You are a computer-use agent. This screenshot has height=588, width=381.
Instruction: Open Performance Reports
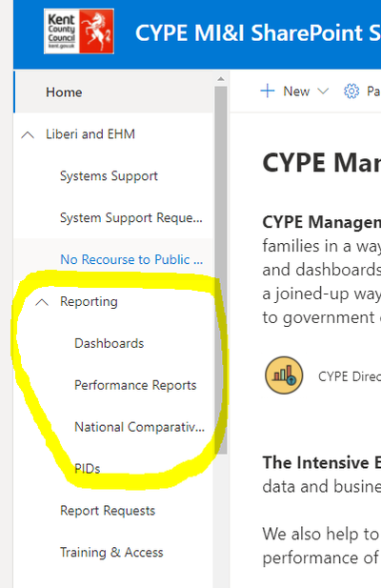tap(135, 386)
